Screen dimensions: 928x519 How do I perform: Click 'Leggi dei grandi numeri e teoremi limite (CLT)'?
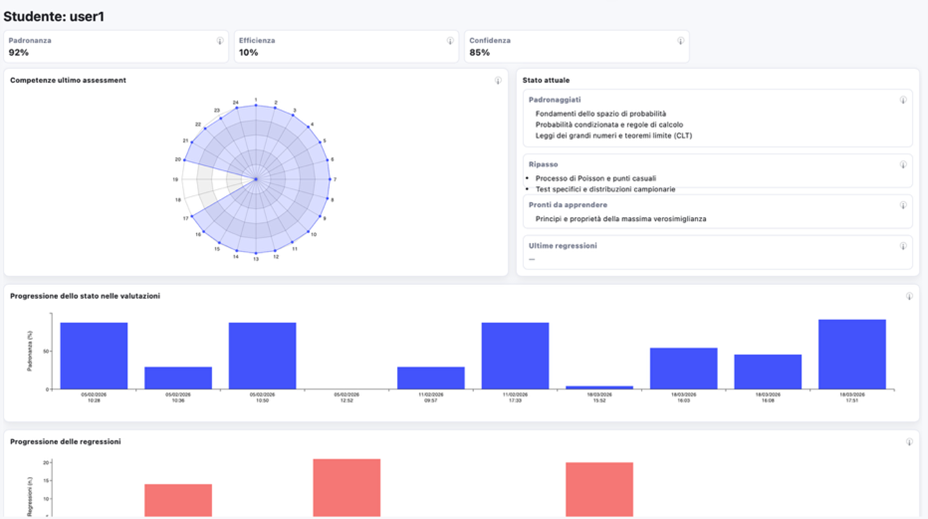point(614,136)
